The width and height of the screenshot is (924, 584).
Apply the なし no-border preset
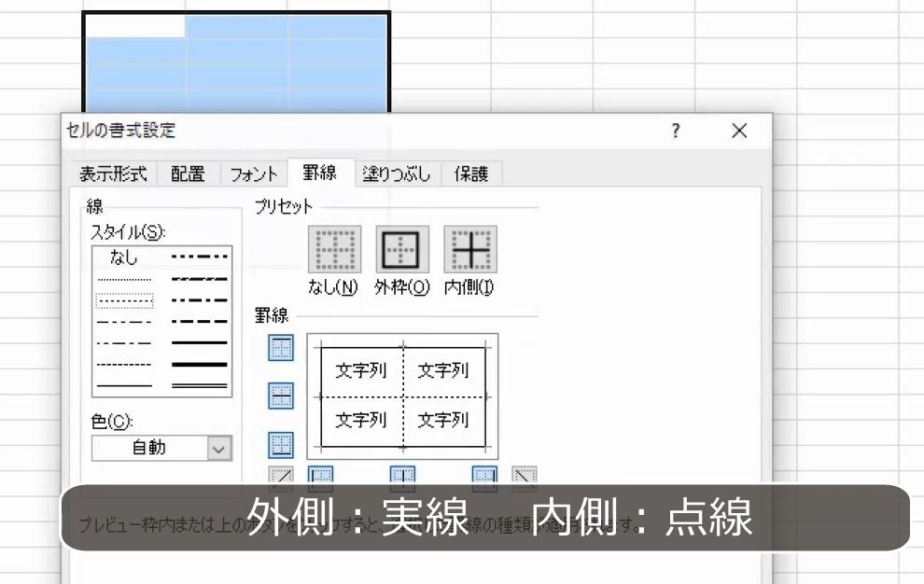tap(334, 247)
